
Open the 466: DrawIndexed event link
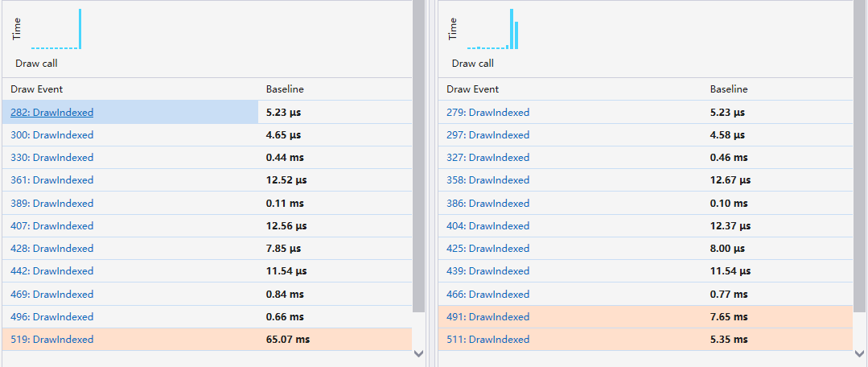488,294
